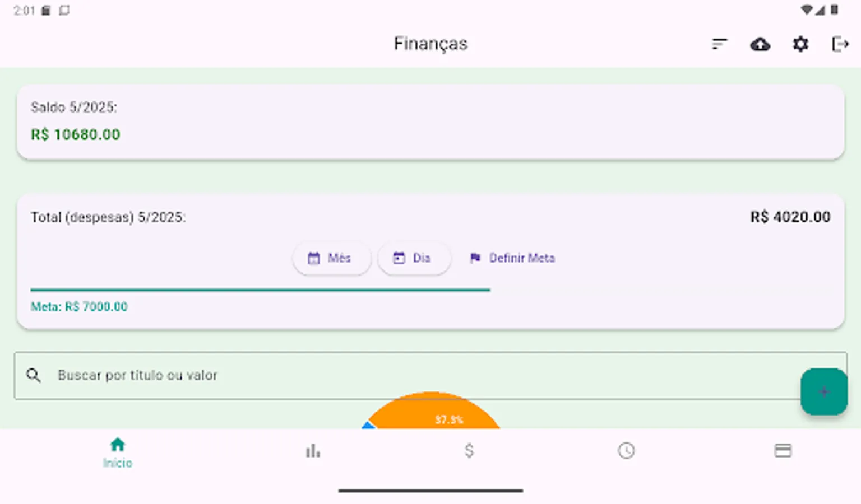Open the statistics bar chart tab
The image size is (861, 504).
[313, 450]
